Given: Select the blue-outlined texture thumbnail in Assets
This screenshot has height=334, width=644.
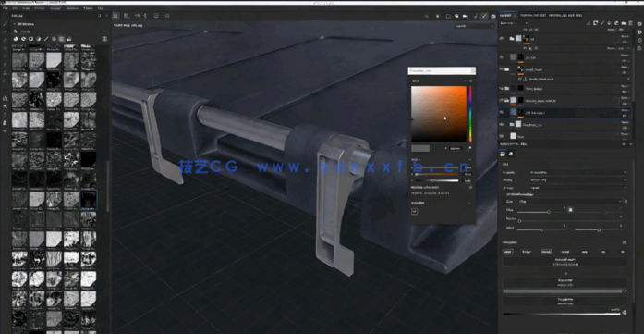Looking at the screenshot, I should pyautogui.click(x=89, y=200).
